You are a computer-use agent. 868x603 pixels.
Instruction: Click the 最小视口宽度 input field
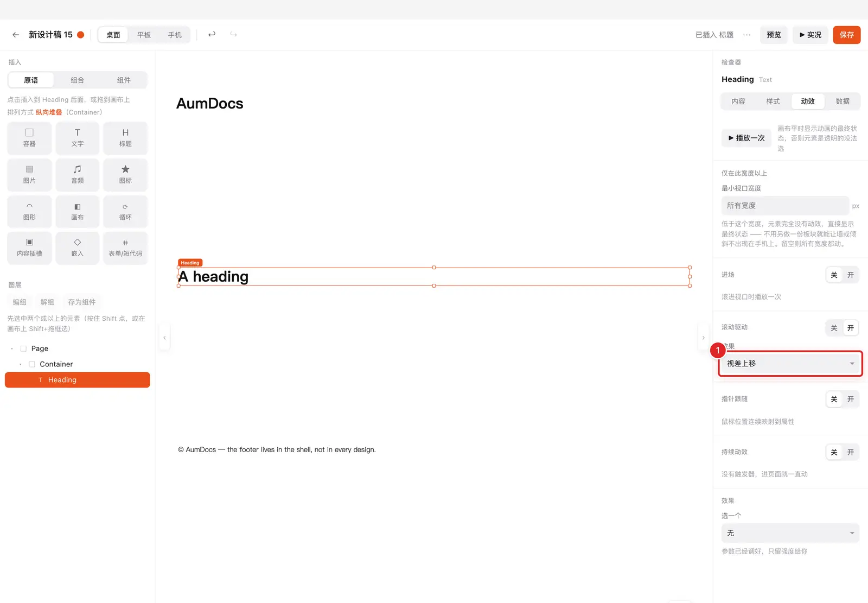785,206
